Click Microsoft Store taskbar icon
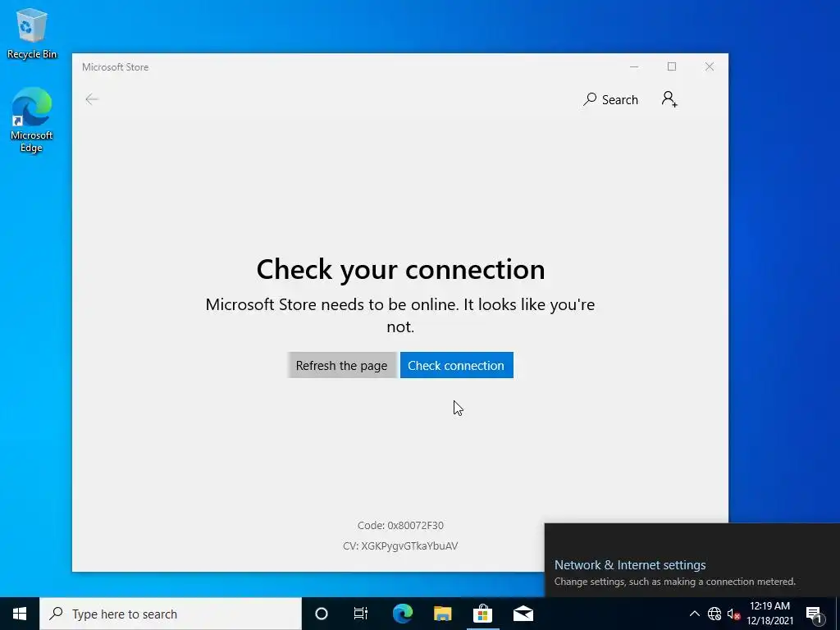 [482, 614]
